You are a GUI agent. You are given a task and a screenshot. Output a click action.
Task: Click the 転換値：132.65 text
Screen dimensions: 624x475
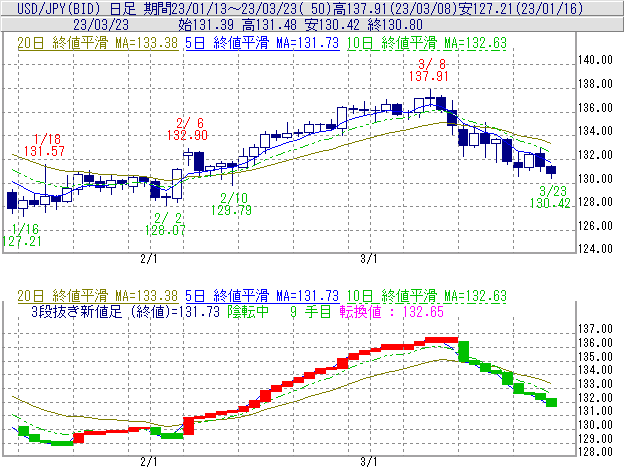pos(392,312)
